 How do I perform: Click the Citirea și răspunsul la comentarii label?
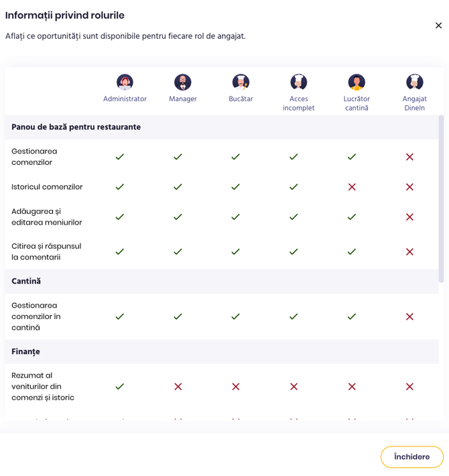click(x=46, y=251)
